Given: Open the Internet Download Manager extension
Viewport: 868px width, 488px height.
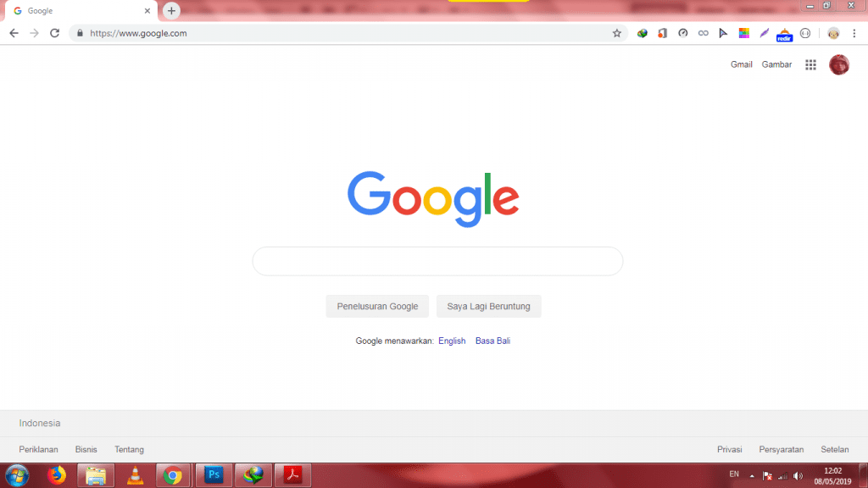Looking at the screenshot, I should pos(643,33).
